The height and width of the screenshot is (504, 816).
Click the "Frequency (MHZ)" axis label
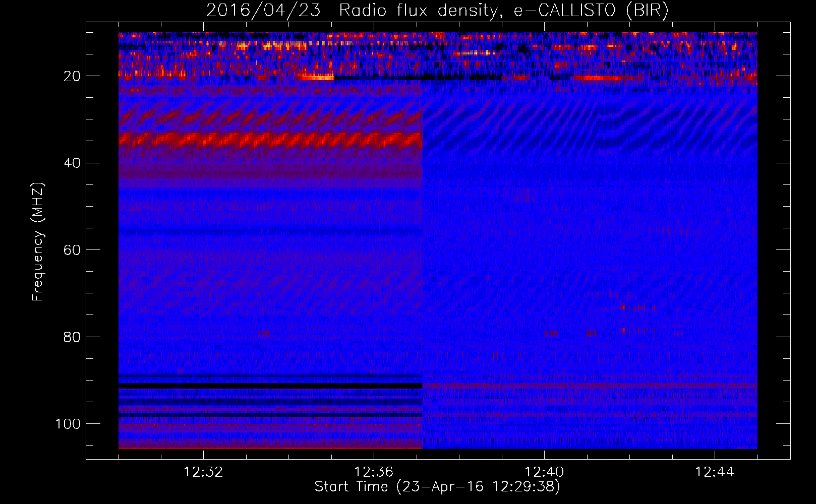point(38,241)
